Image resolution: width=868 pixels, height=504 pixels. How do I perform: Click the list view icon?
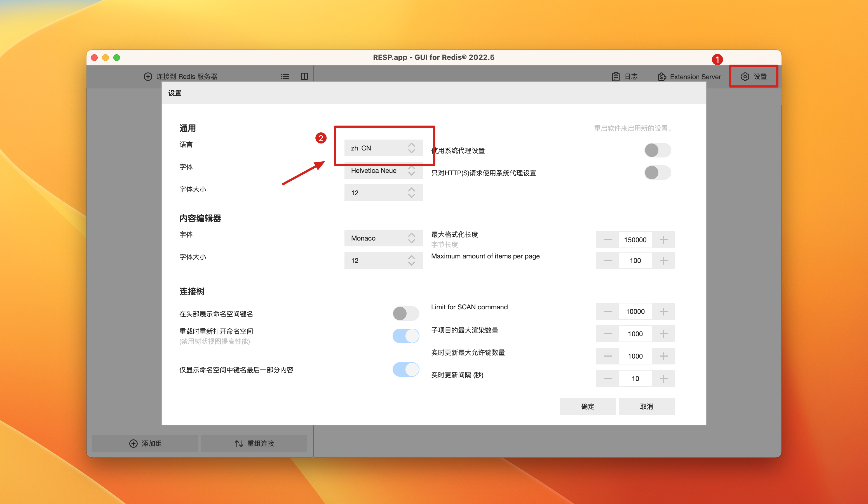coord(285,76)
